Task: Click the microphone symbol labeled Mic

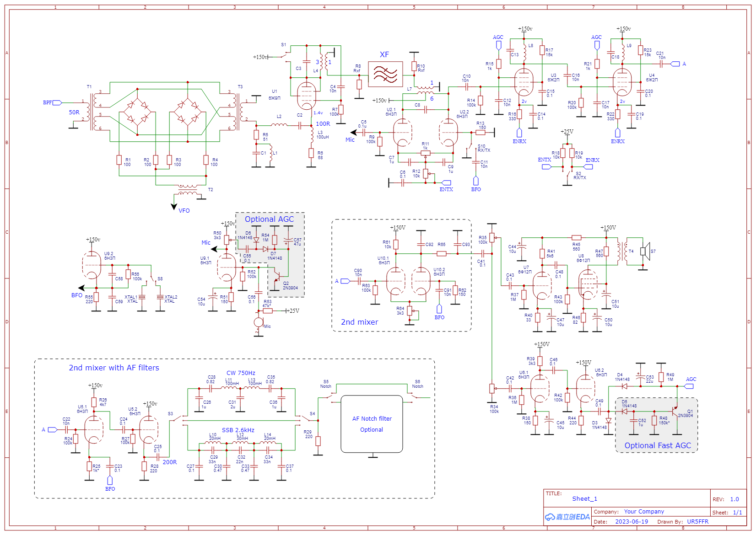Action: 259,322
